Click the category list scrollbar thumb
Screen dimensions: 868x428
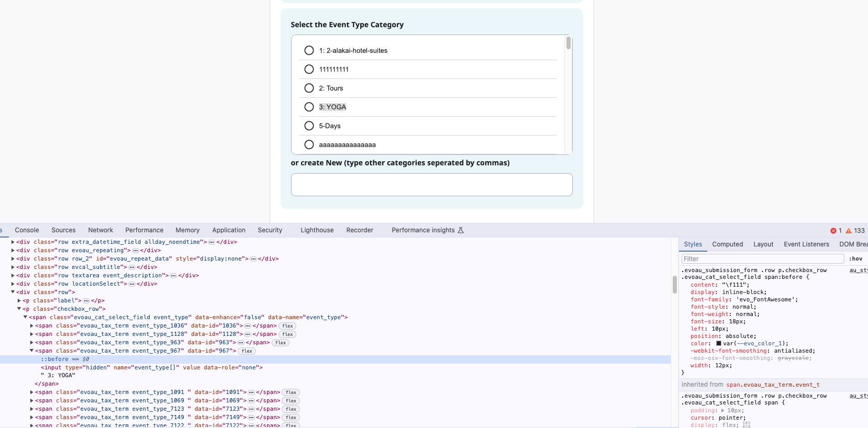(x=569, y=43)
